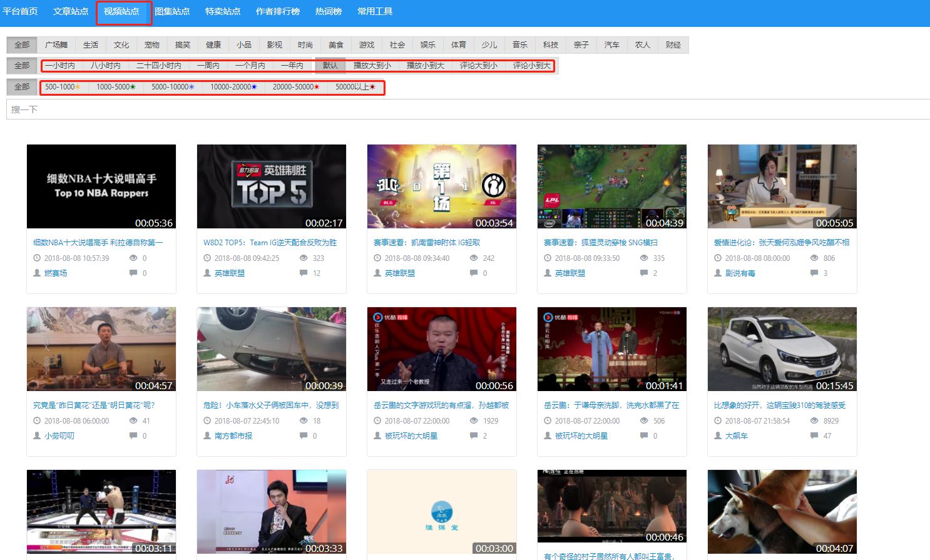Open the TOP 5 英雄制胜 video thumbnail
This screenshot has height=560, width=930.
pos(271,186)
